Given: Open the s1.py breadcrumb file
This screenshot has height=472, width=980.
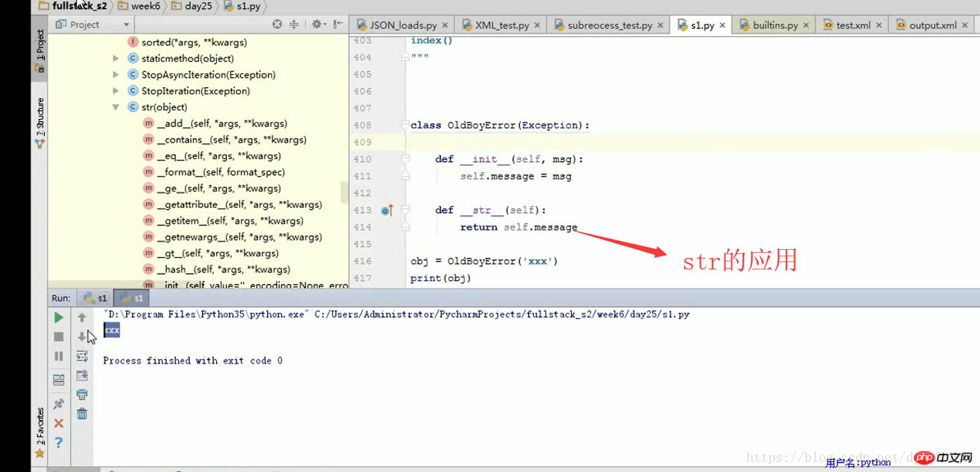Looking at the screenshot, I should [x=242, y=6].
